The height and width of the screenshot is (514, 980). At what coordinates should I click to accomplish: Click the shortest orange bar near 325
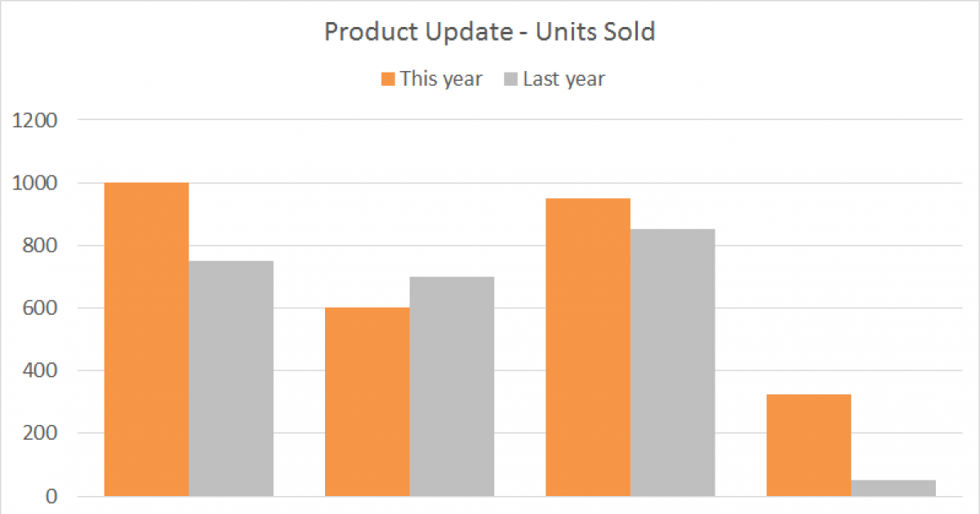click(x=808, y=445)
